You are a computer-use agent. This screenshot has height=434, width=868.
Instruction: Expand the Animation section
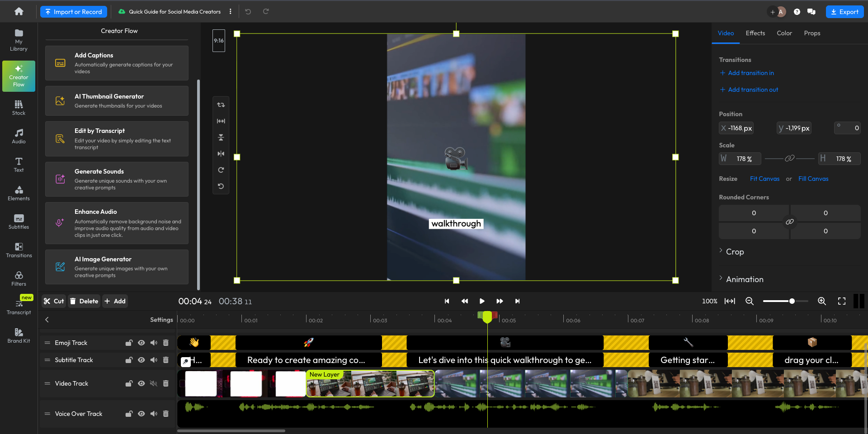tap(745, 279)
